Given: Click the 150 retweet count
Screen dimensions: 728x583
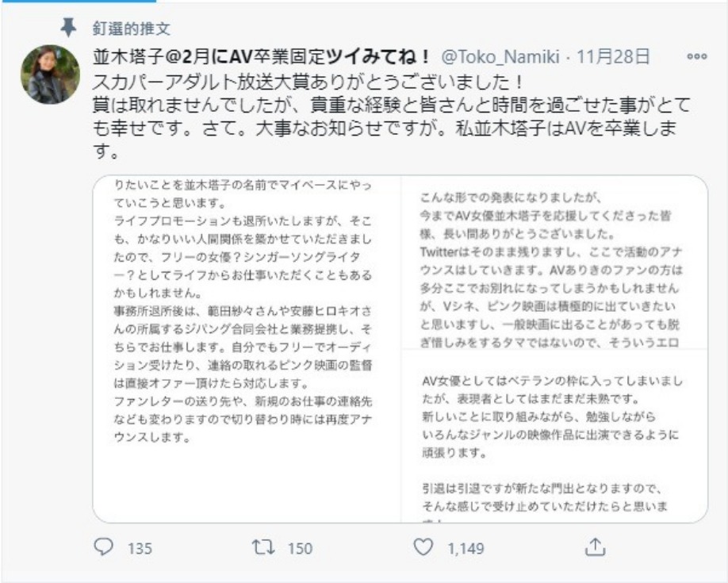Looking at the screenshot, I should coord(300,548).
